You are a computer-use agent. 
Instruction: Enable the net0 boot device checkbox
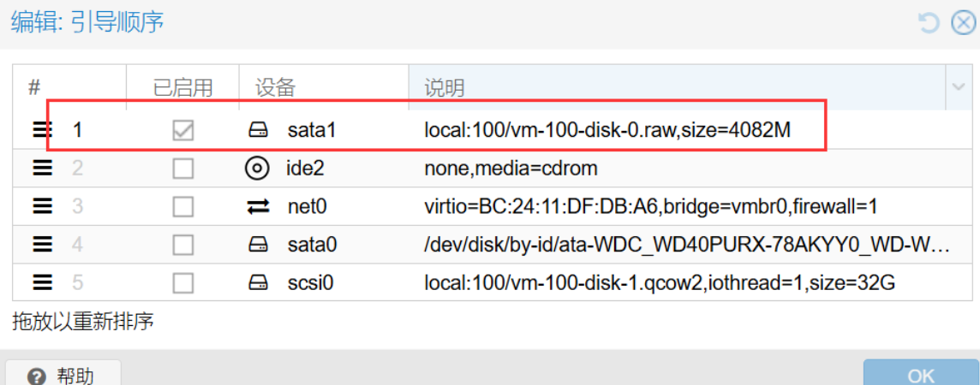183,206
